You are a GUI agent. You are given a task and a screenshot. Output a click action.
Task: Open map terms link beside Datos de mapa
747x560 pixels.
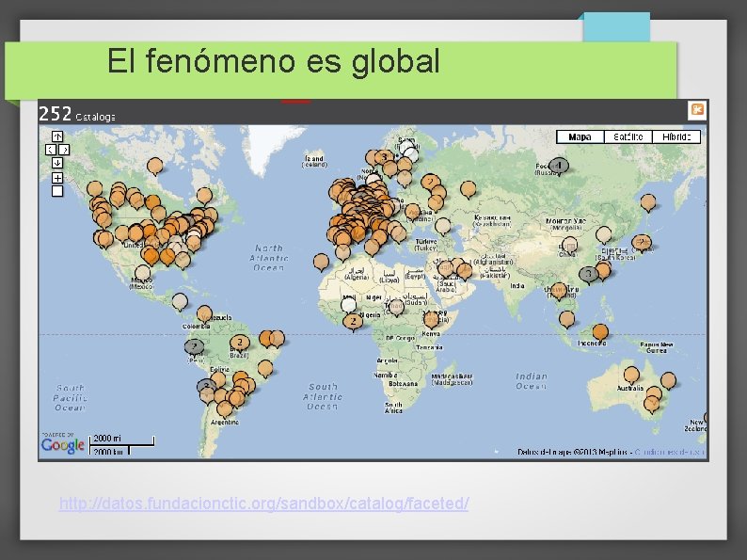[670, 452]
